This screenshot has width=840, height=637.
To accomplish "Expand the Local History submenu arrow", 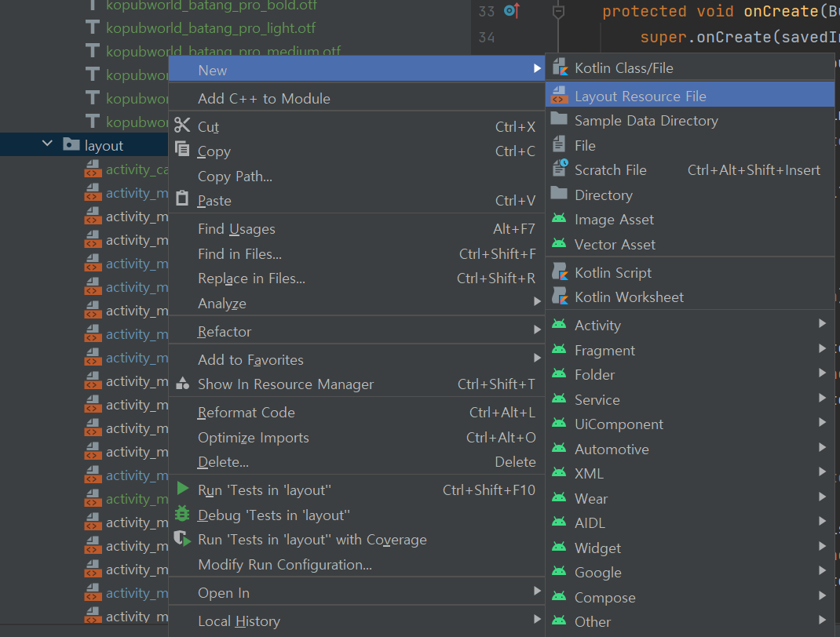I will 537,619.
